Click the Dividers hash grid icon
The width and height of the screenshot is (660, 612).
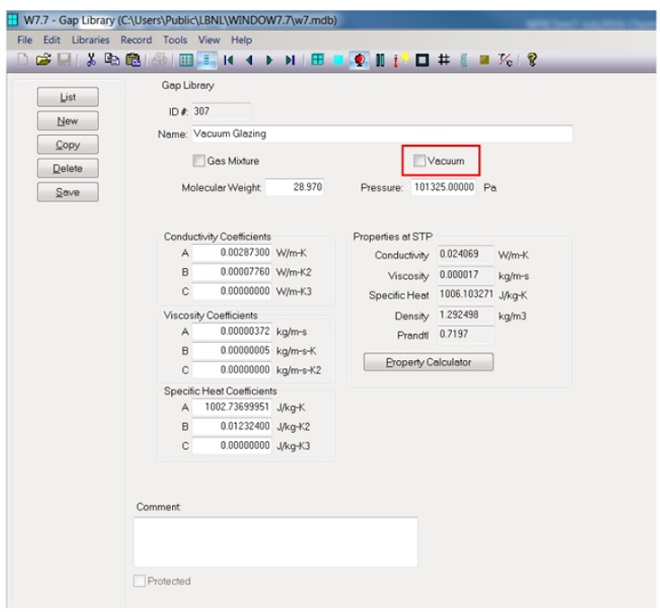442,59
